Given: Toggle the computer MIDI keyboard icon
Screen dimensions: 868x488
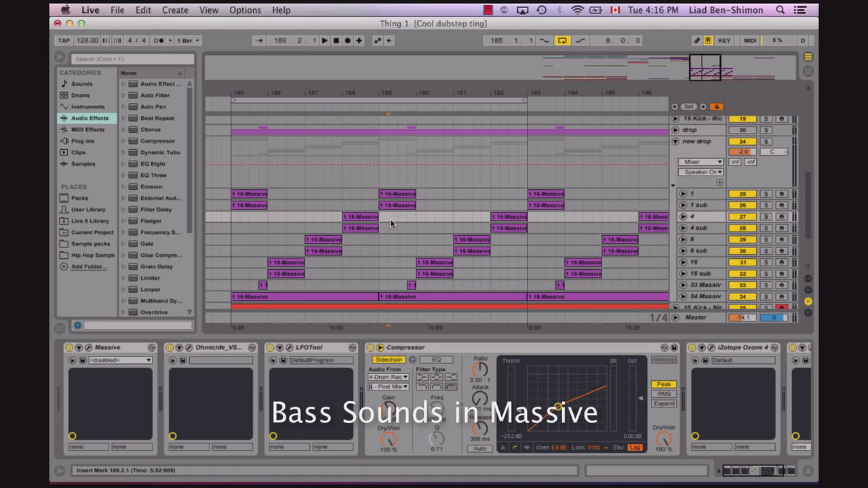Looking at the screenshot, I should tap(708, 41).
